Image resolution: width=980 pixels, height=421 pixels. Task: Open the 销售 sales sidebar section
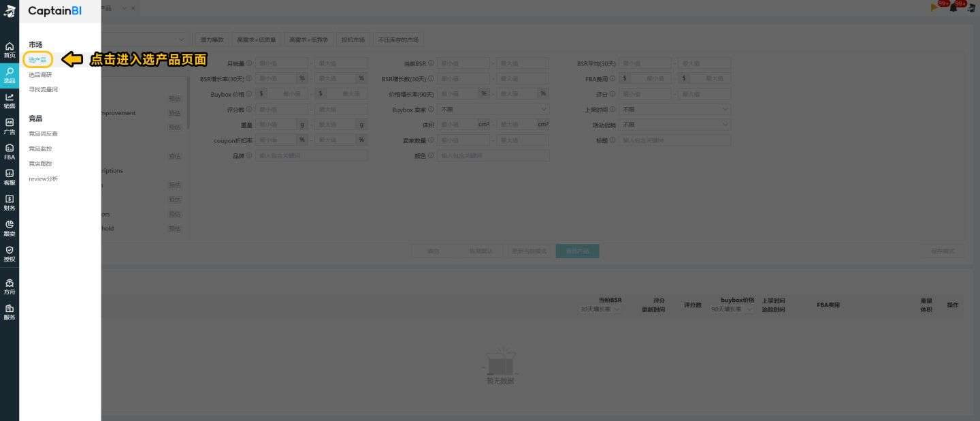tap(10, 101)
